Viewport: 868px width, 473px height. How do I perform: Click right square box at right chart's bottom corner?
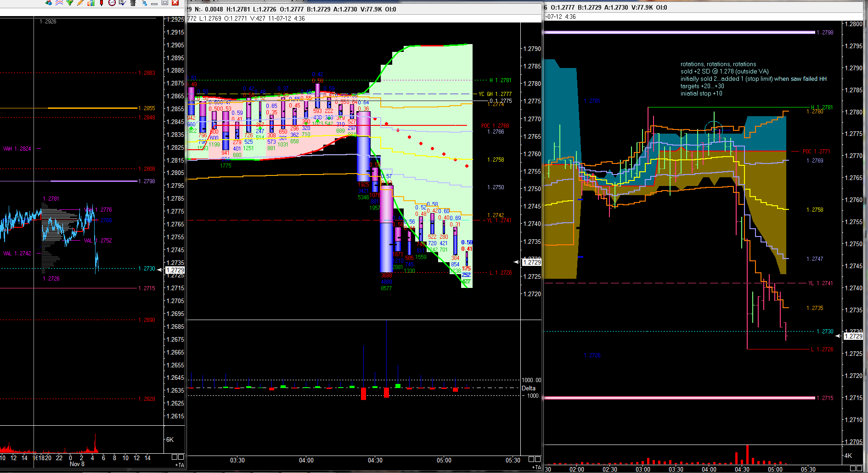[x=859, y=468]
